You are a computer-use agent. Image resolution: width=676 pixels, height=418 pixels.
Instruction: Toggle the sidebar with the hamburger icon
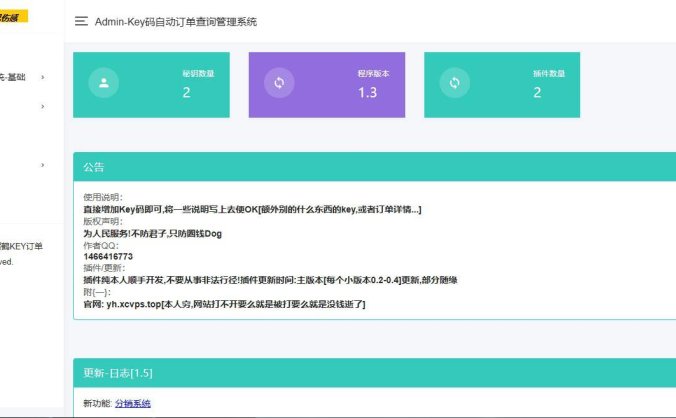81,21
